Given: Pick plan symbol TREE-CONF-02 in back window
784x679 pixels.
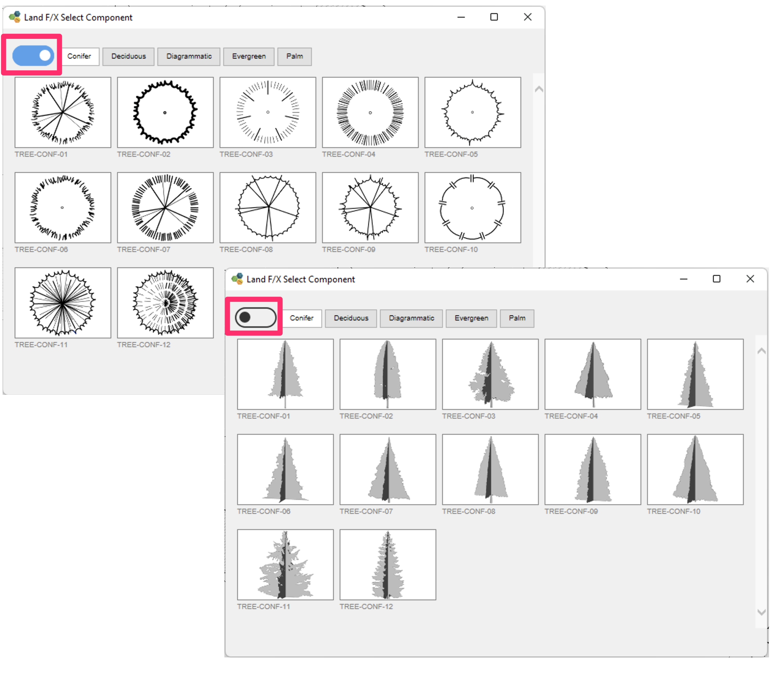Looking at the screenshot, I should 165,112.
